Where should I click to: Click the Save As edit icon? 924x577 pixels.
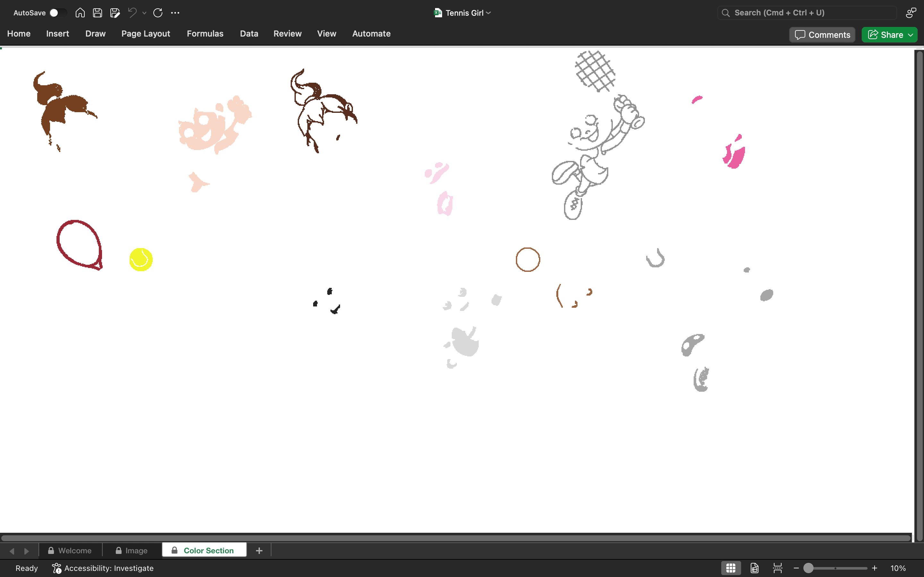pos(115,13)
